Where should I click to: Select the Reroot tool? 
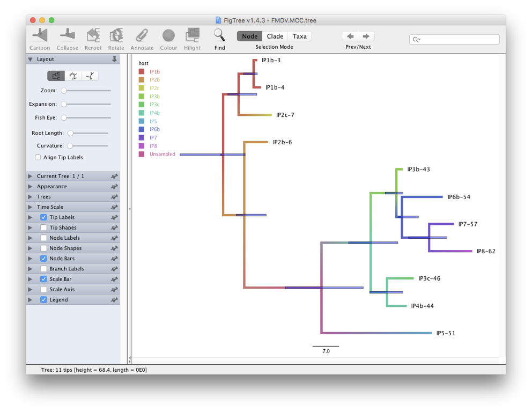(93, 35)
